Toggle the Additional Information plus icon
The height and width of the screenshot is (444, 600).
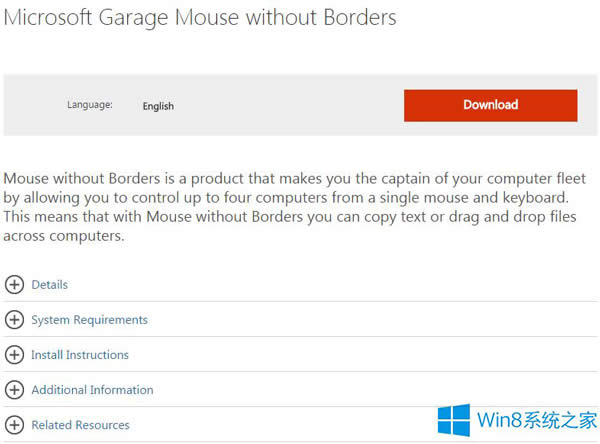point(14,390)
